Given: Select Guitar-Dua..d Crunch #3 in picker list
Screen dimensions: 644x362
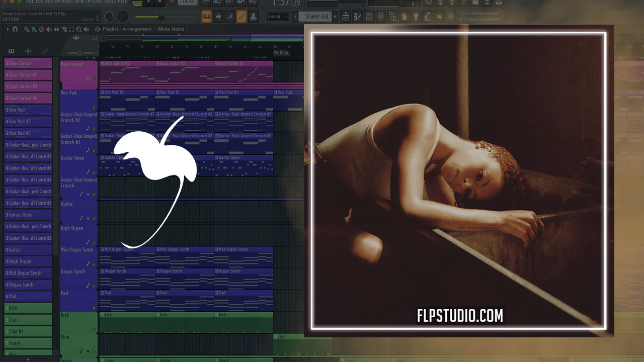Looking at the screenshot, I should 28,168.
